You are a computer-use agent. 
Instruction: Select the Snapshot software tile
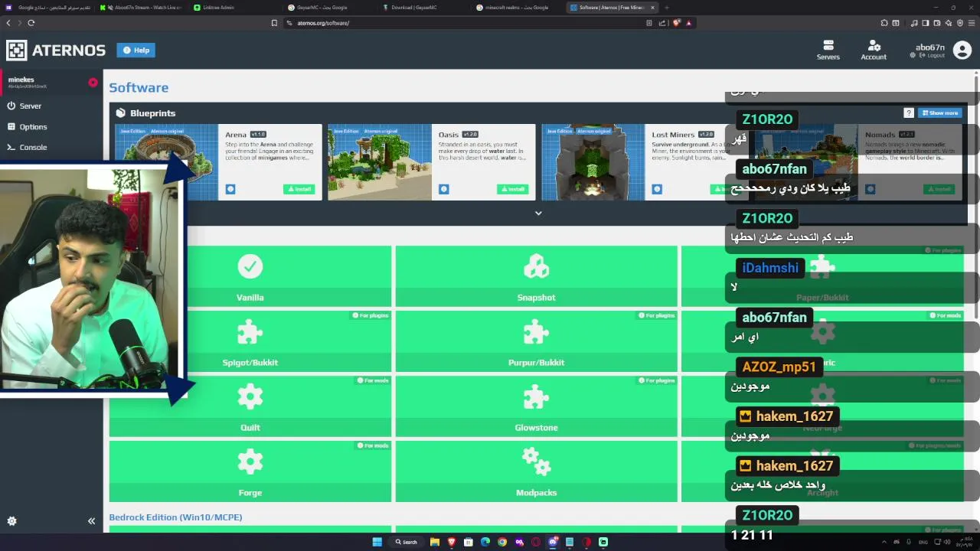pyautogui.click(x=536, y=275)
